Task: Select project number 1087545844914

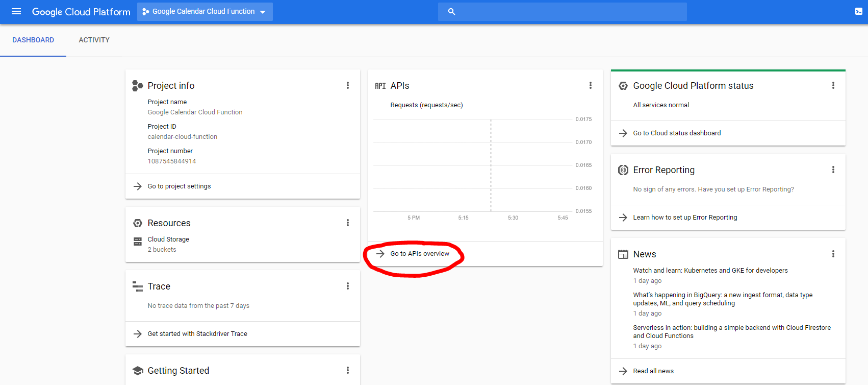Action: coord(172,161)
